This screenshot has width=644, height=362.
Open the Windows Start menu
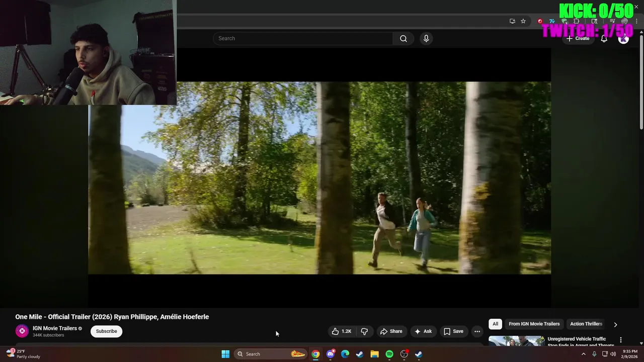(x=225, y=354)
